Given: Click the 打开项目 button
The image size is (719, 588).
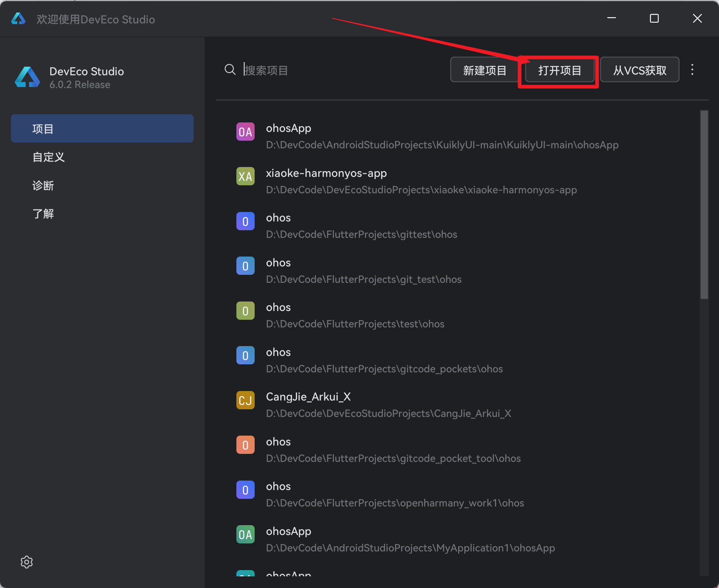Looking at the screenshot, I should tap(559, 70).
